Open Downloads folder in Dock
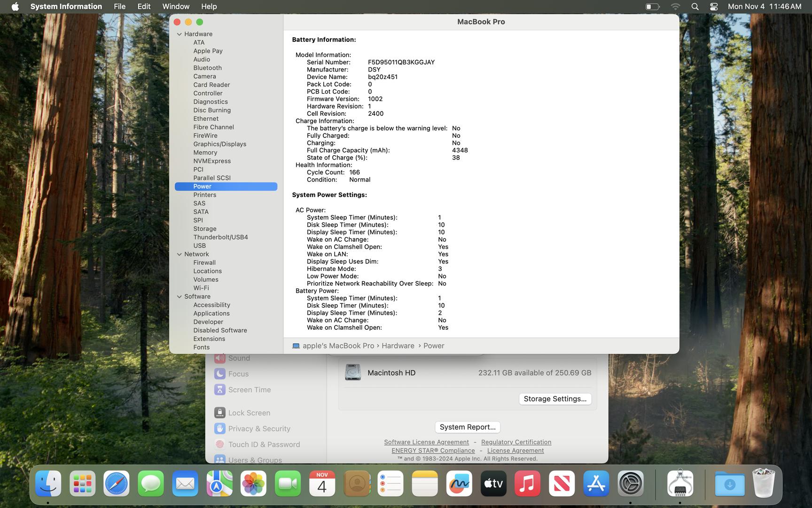The height and width of the screenshot is (508, 812). pyautogui.click(x=730, y=484)
